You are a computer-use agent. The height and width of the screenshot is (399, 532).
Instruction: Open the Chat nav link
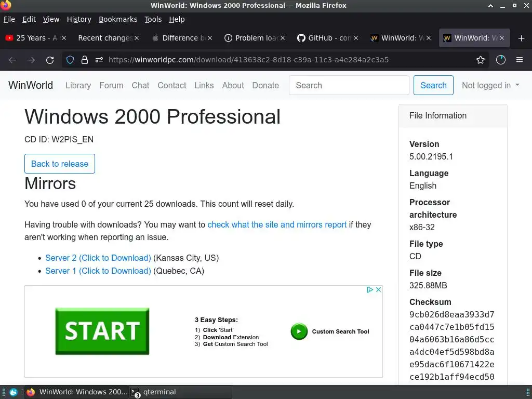pyautogui.click(x=140, y=86)
